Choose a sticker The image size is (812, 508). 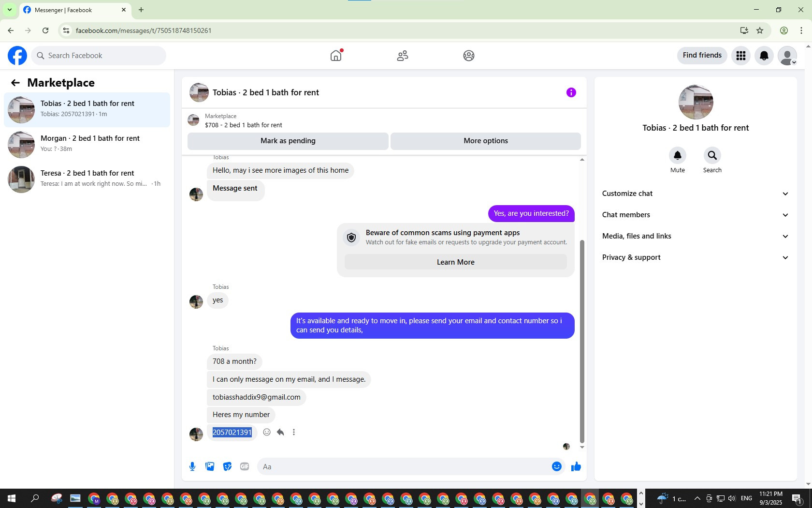227,466
